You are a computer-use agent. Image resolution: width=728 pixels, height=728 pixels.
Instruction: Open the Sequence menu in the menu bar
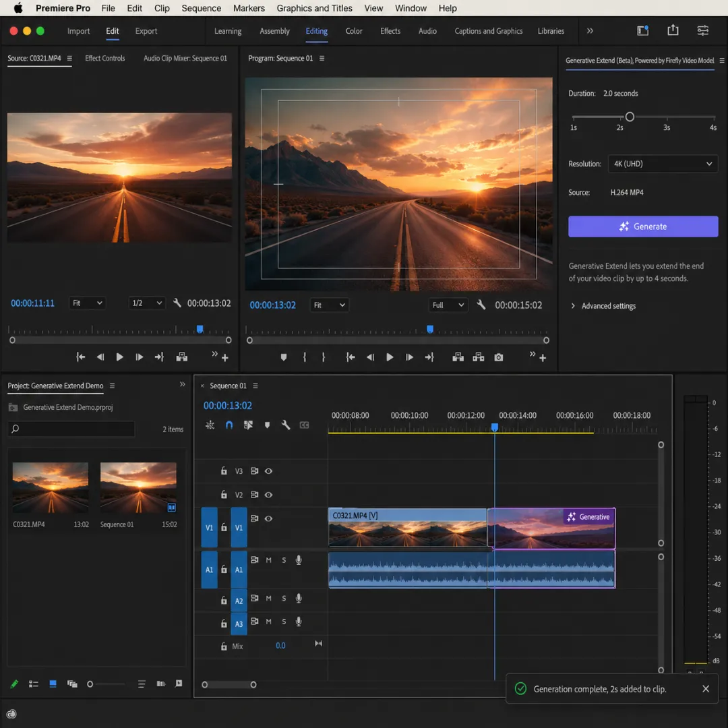pos(201,8)
